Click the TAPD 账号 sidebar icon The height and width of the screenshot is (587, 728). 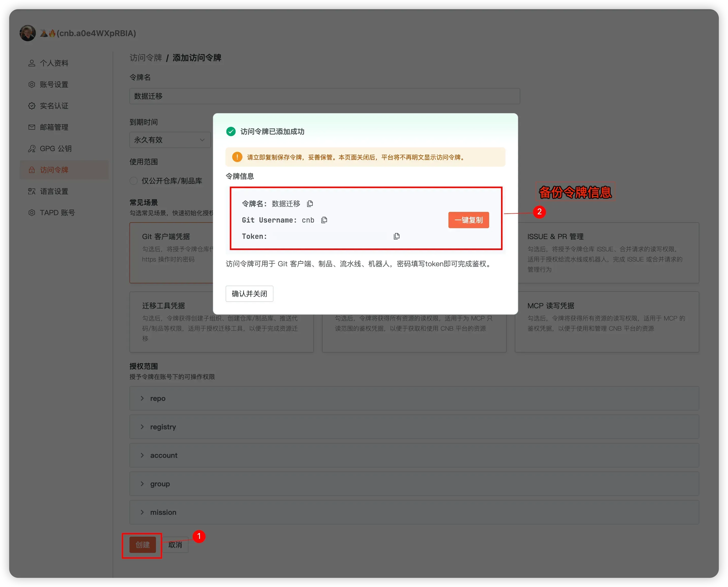(x=32, y=213)
